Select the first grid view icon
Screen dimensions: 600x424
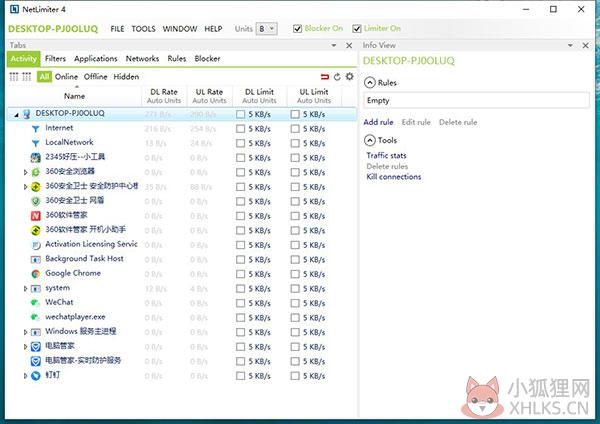tap(14, 77)
